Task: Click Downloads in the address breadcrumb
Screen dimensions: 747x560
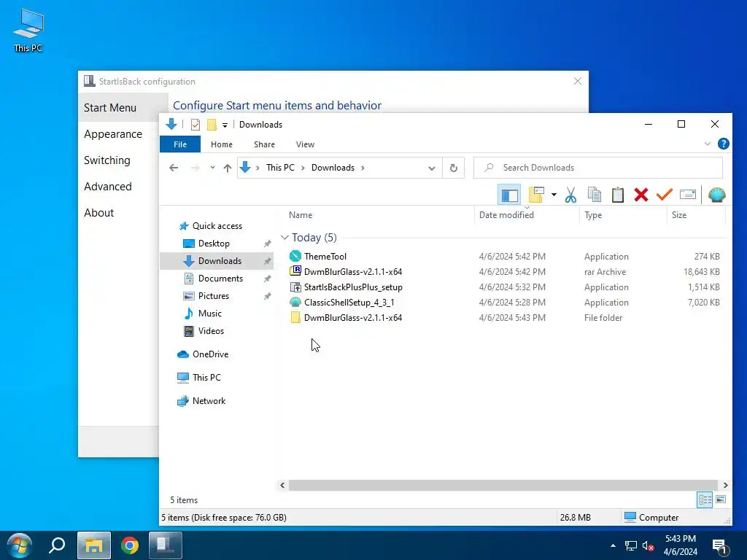Action: (x=333, y=168)
